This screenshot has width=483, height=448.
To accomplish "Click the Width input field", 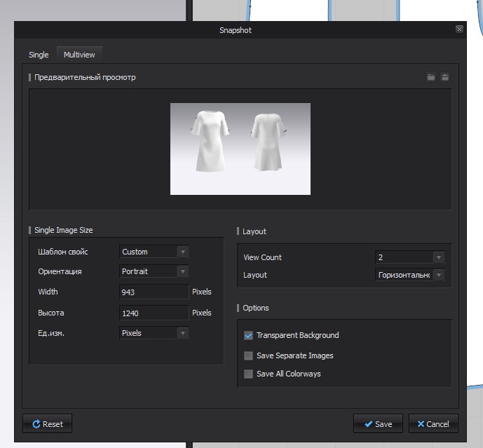I will [154, 292].
